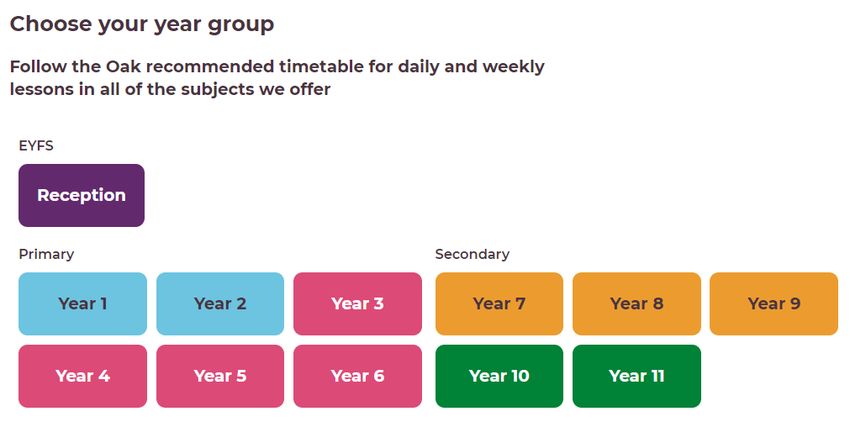Choose the orange Year 7 tile
The image size is (850, 422).
pyautogui.click(x=499, y=304)
